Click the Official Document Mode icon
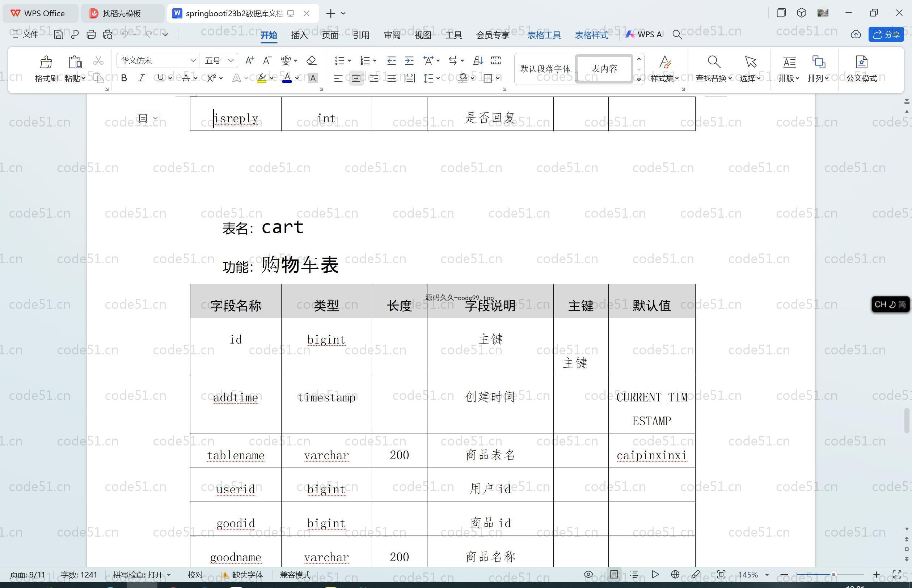 [x=861, y=61]
